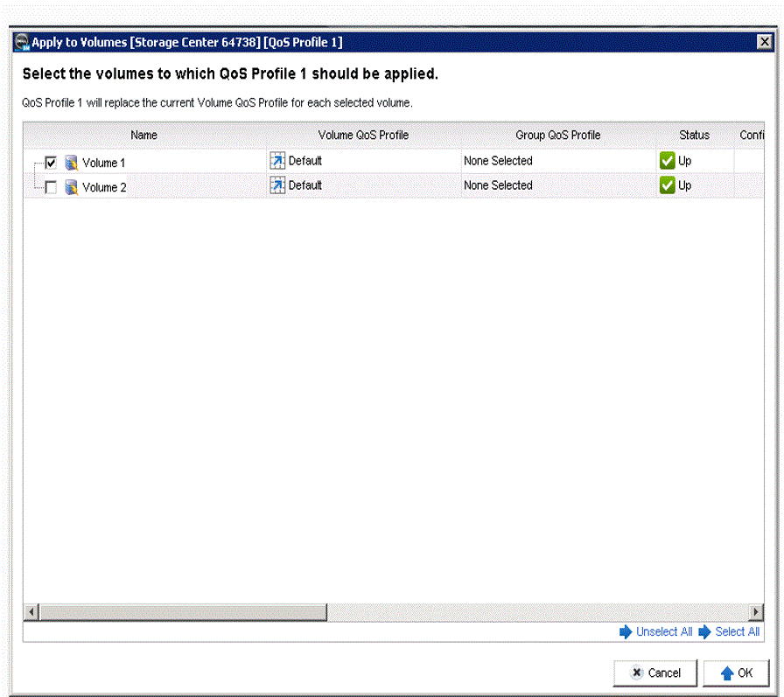
Task: Click the green Up status icon for Volume 1
Action: click(x=667, y=160)
